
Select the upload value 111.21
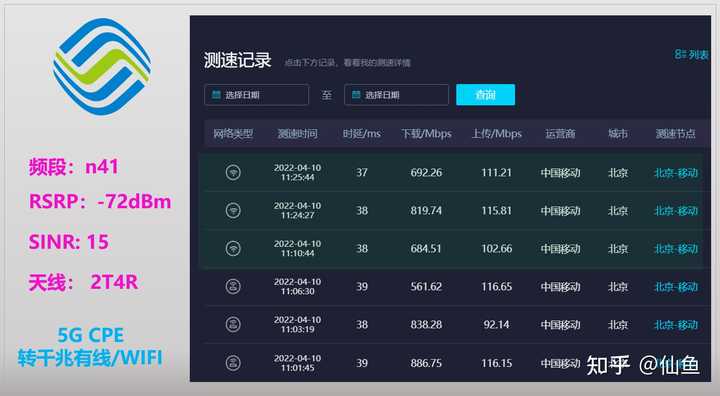496,173
